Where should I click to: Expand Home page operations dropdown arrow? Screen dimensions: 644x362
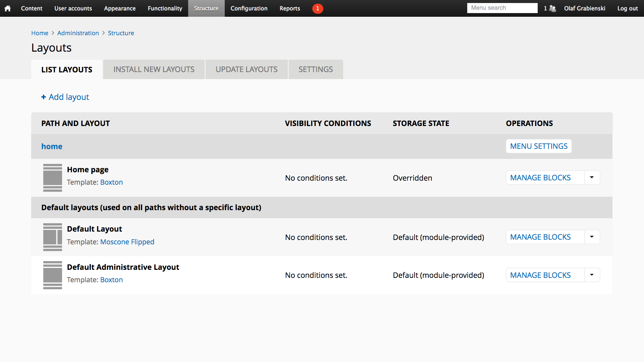click(x=592, y=178)
